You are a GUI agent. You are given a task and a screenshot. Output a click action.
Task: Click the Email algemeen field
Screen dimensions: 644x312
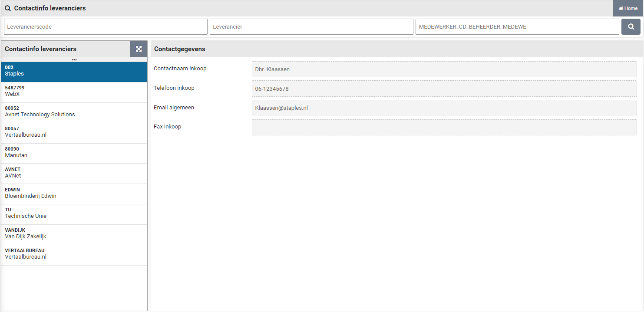(444, 108)
